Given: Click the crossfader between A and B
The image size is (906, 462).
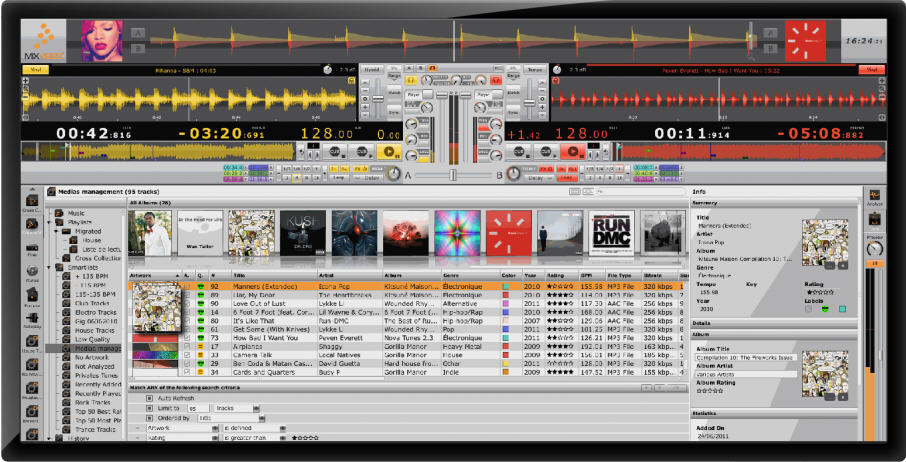Looking at the screenshot, I should coord(452,175).
